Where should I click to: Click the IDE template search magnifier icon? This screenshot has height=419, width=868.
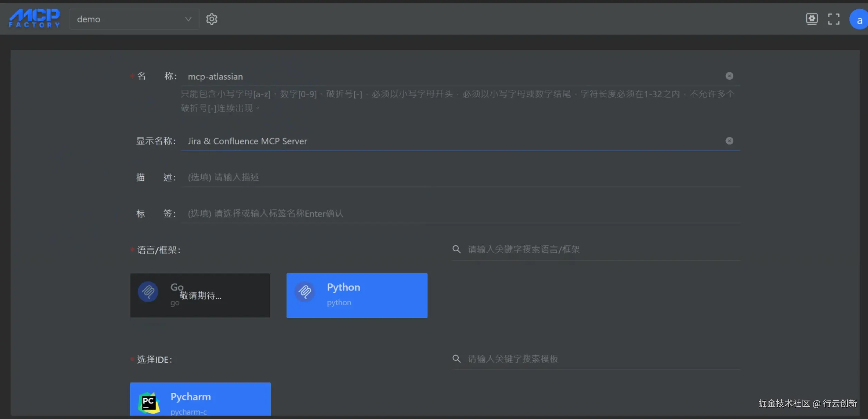(x=456, y=359)
